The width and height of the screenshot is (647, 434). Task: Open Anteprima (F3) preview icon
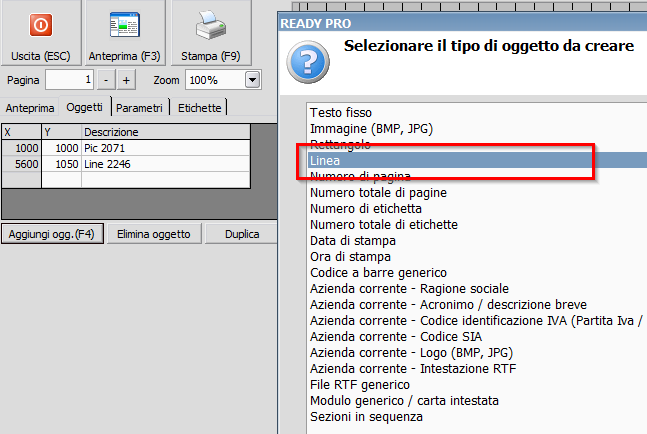[125, 24]
